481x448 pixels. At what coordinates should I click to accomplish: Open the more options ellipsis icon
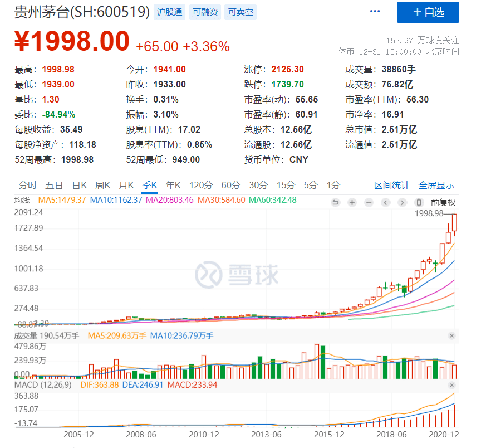pyautogui.click(x=374, y=11)
